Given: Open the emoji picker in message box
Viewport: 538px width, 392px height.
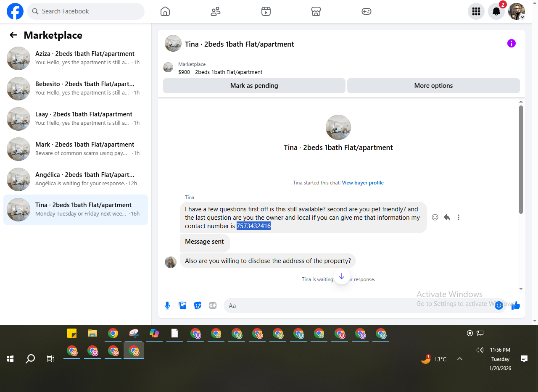Looking at the screenshot, I should point(499,305).
